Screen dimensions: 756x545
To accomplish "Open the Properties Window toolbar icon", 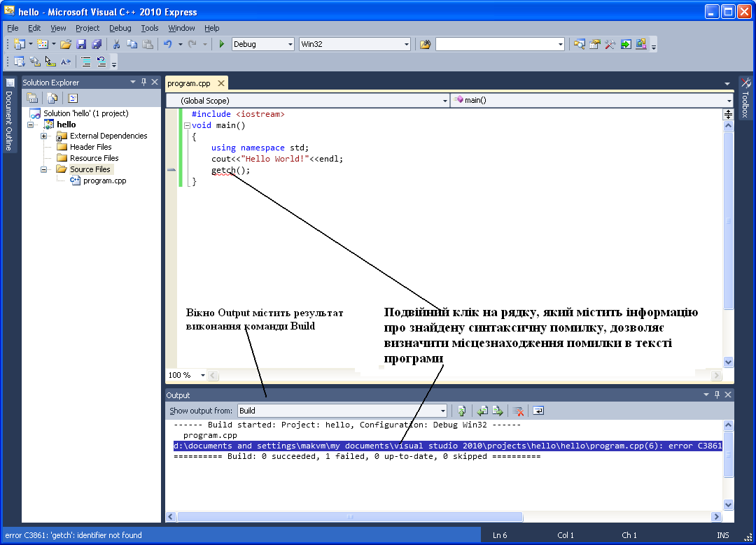I will [x=594, y=44].
